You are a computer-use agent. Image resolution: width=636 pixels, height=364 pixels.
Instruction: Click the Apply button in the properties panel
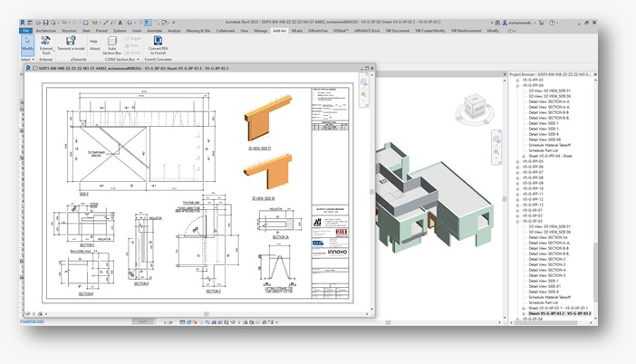[142, 321]
